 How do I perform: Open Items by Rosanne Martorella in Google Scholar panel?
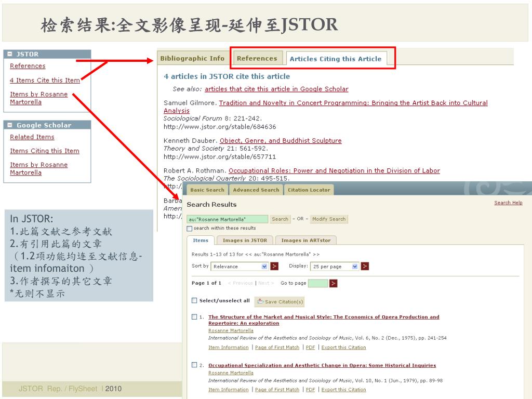click(38, 169)
